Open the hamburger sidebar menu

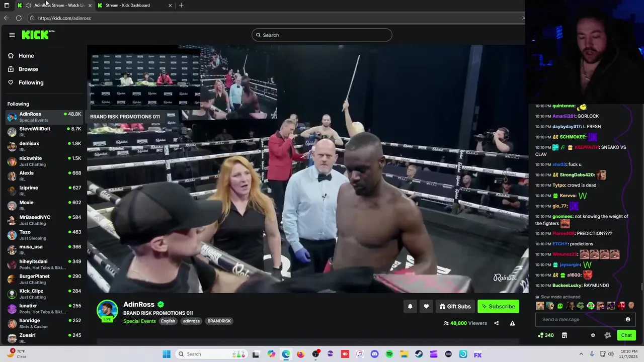(12, 35)
